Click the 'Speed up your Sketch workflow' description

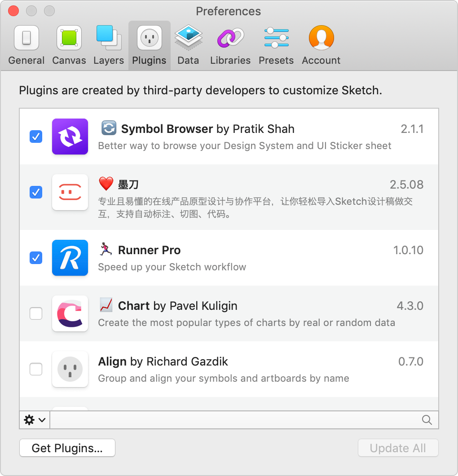pos(172,267)
